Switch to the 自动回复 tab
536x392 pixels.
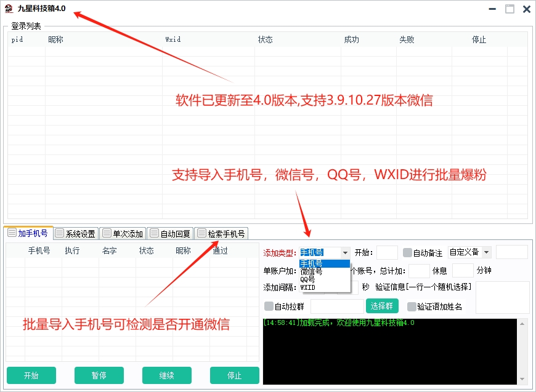171,234
